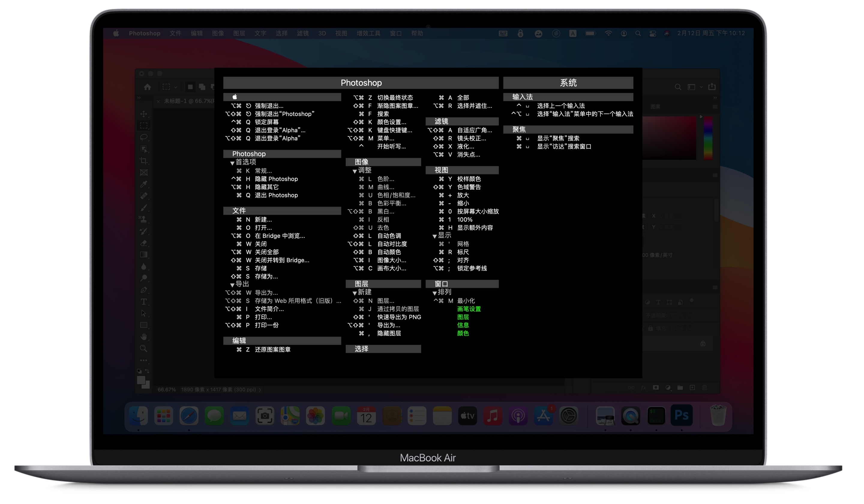Select 信息 highlighted in green under 窗口

tap(463, 325)
